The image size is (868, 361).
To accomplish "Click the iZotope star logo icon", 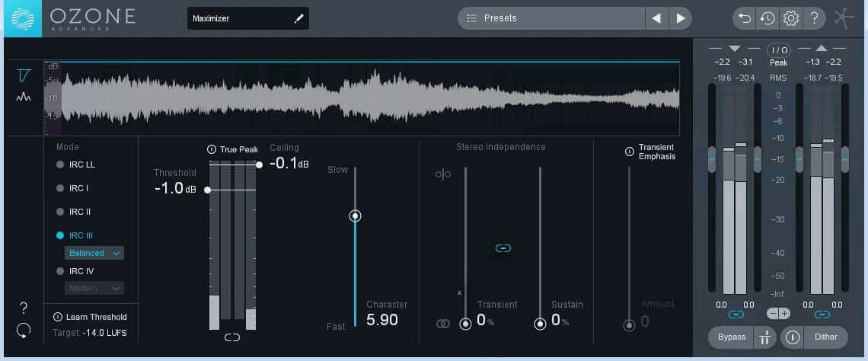I will (x=845, y=18).
